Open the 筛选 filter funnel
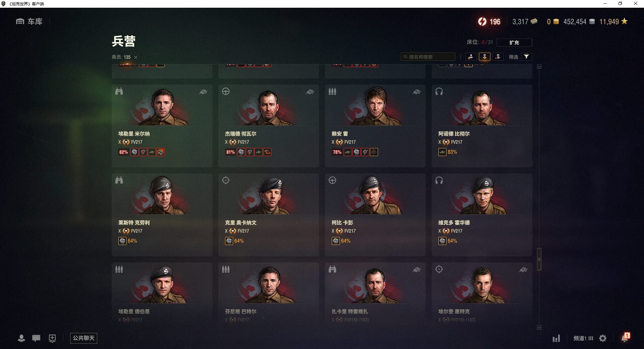The height and width of the screenshot is (349, 644). (526, 57)
